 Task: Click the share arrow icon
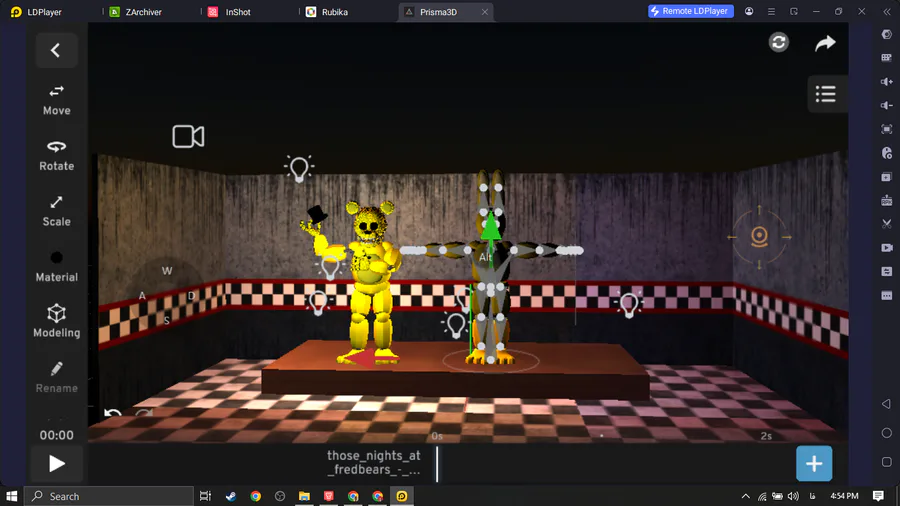click(x=825, y=43)
